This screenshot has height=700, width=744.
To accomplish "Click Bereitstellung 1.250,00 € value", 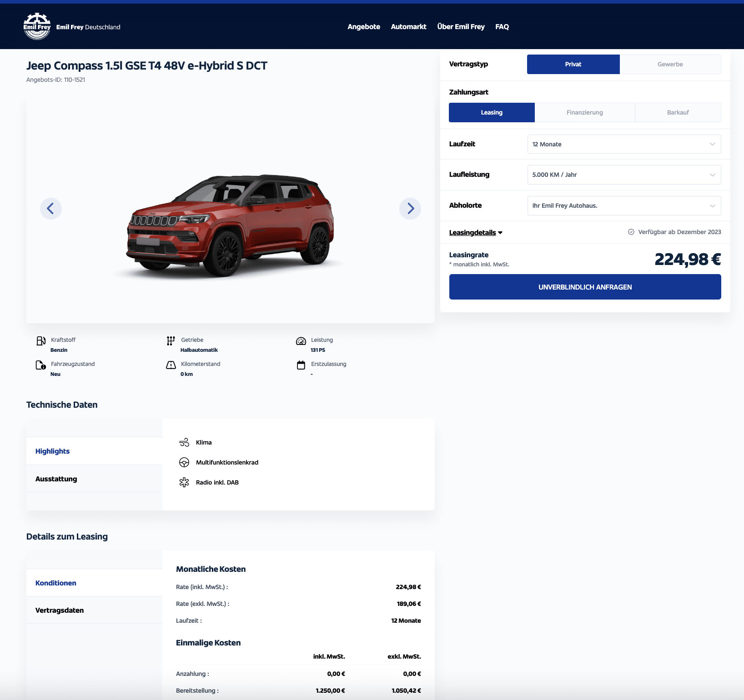I will [330, 690].
